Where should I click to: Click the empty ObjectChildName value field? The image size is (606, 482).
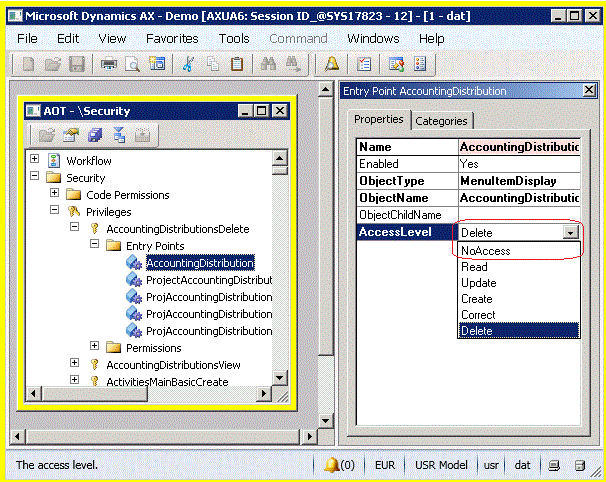519,215
